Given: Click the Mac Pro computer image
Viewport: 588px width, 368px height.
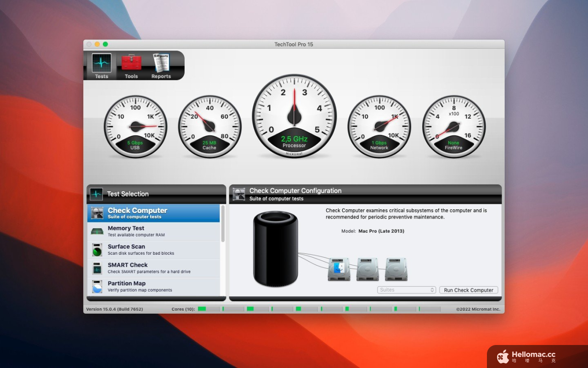Looking at the screenshot, I should tap(276, 249).
